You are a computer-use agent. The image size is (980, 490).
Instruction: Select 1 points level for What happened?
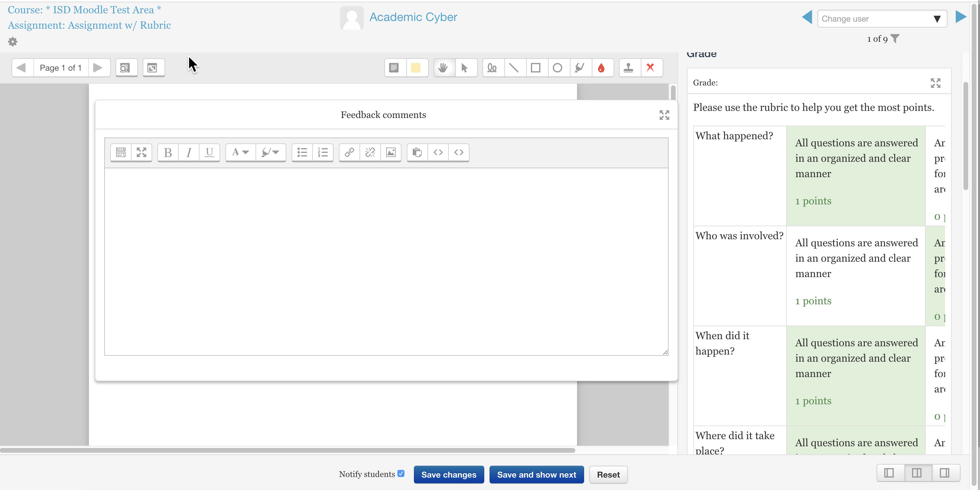point(856,176)
